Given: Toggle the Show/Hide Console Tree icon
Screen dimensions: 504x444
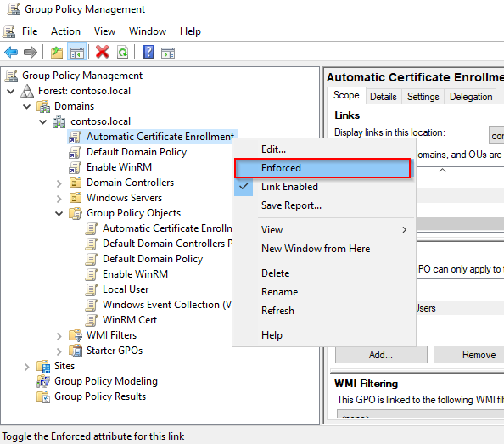Looking at the screenshot, I should click(x=77, y=52).
